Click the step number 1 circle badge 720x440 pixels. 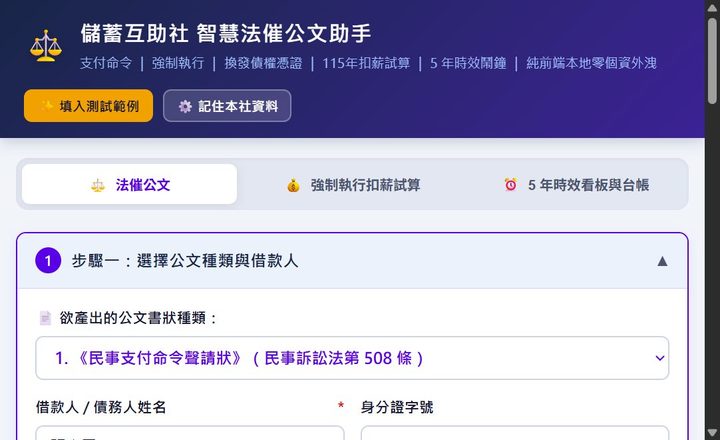point(48,260)
